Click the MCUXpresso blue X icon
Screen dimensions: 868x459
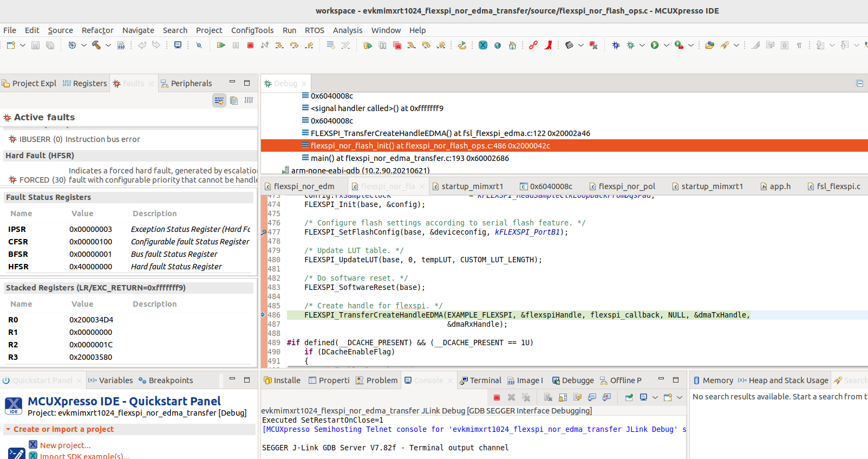[x=483, y=46]
